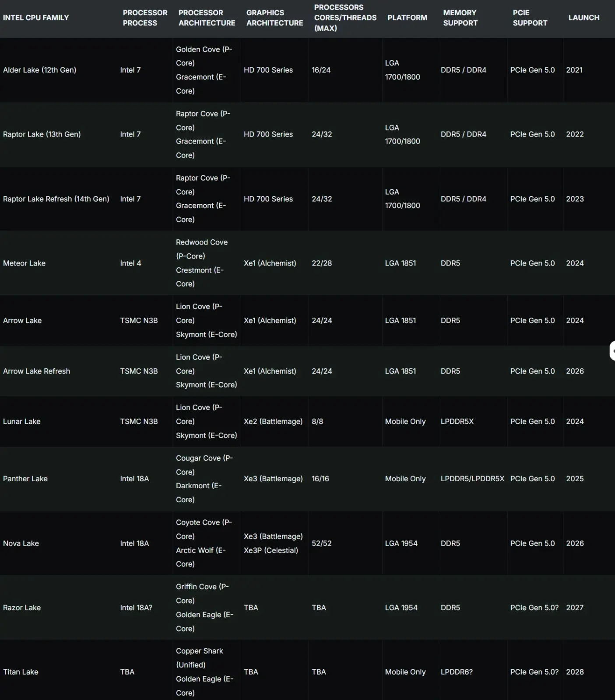This screenshot has height=700, width=615.
Task: Select the Alder Lake (12th Gen) row name
Action: (39, 70)
